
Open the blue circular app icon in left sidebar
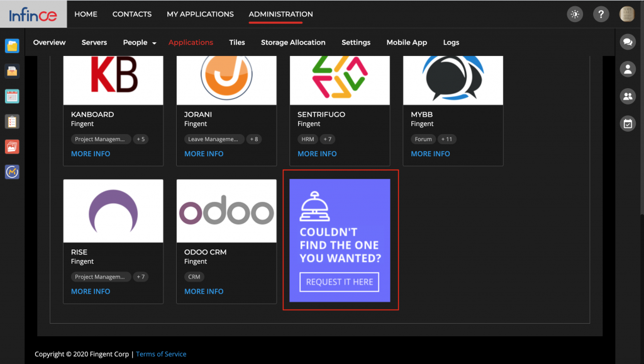[12, 172]
